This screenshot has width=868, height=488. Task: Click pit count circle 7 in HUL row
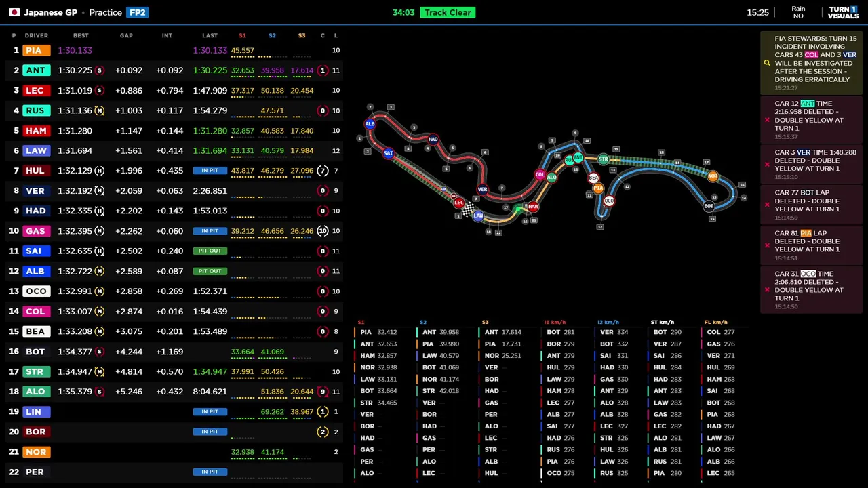pyautogui.click(x=323, y=171)
